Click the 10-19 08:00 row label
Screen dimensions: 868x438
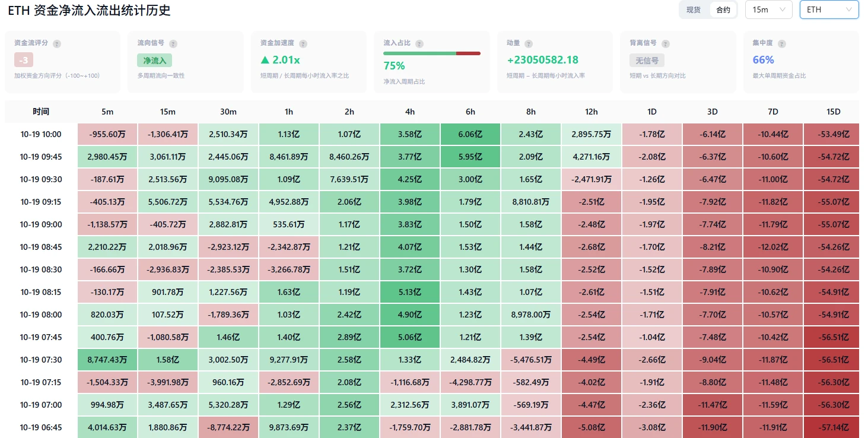41,315
